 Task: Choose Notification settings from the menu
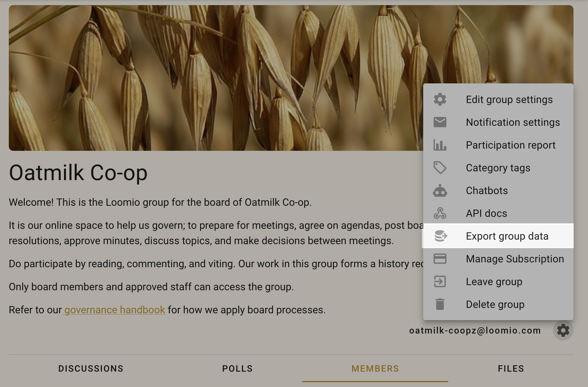[498, 122]
